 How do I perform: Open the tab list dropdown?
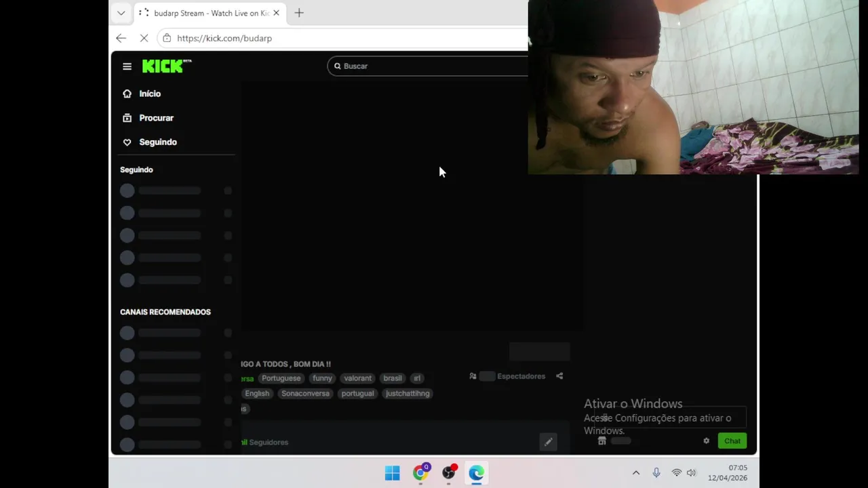tap(121, 13)
